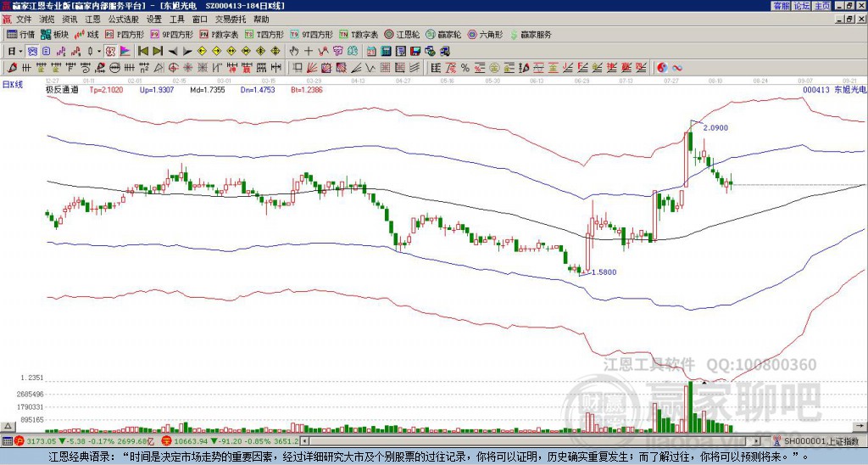Click the horizontal scrollbar track
Viewport: 868px width, 465px height.
click(531, 441)
